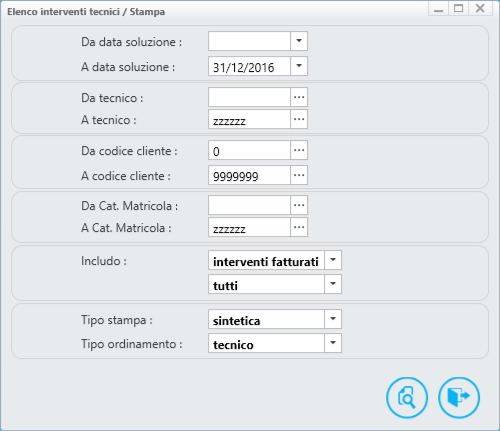Image resolution: width=500 pixels, height=431 pixels.
Task: Expand Tipo ordinamento tecnico dropdown
Action: tap(333, 343)
